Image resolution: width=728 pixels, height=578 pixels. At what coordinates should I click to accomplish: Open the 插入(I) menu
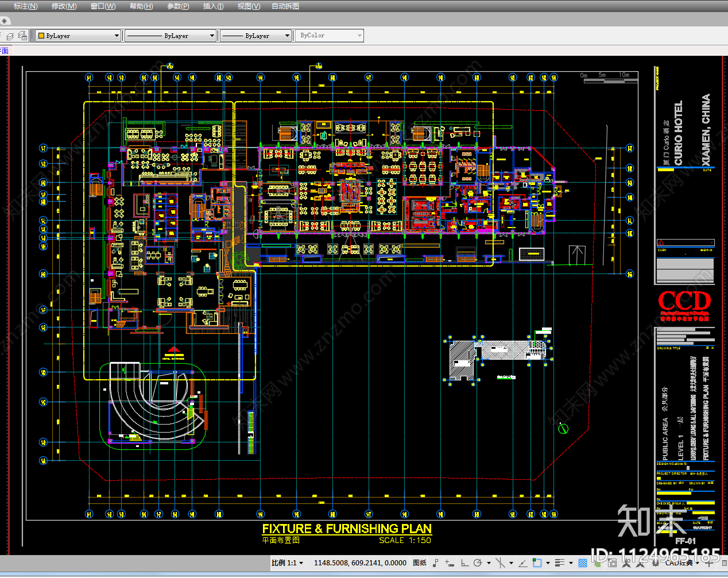pyautogui.click(x=213, y=6)
